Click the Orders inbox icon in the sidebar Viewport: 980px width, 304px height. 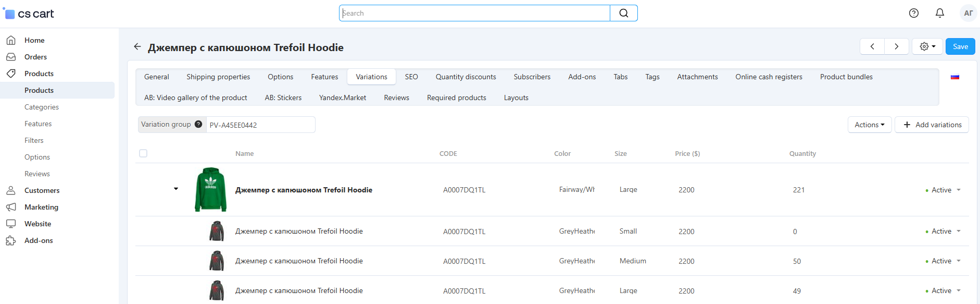[x=11, y=57]
